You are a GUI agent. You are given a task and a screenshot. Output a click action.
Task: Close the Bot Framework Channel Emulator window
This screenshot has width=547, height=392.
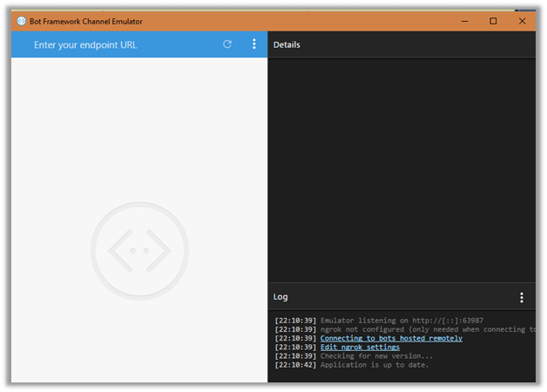[522, 21]
